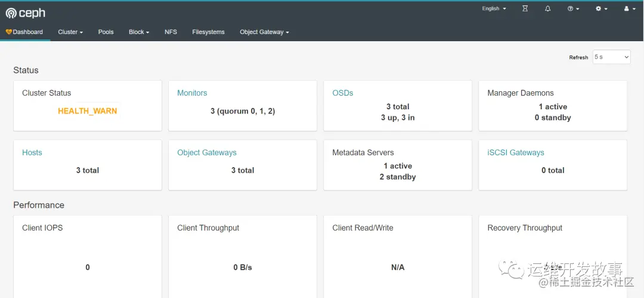Screen dimensions: 644x298
Task: Select the Dashboard tab
Action: pyautogui.click(x=25, y=32)
